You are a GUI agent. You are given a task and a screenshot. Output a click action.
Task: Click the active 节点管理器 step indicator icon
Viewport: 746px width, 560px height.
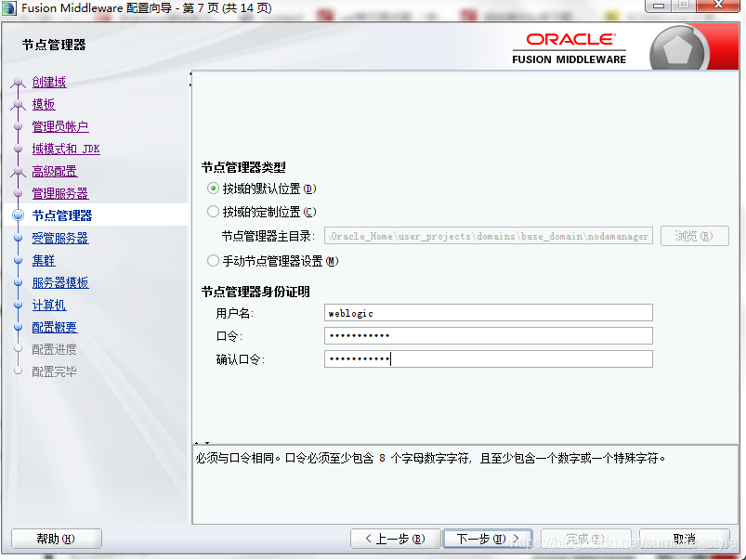tap(18, 215)
